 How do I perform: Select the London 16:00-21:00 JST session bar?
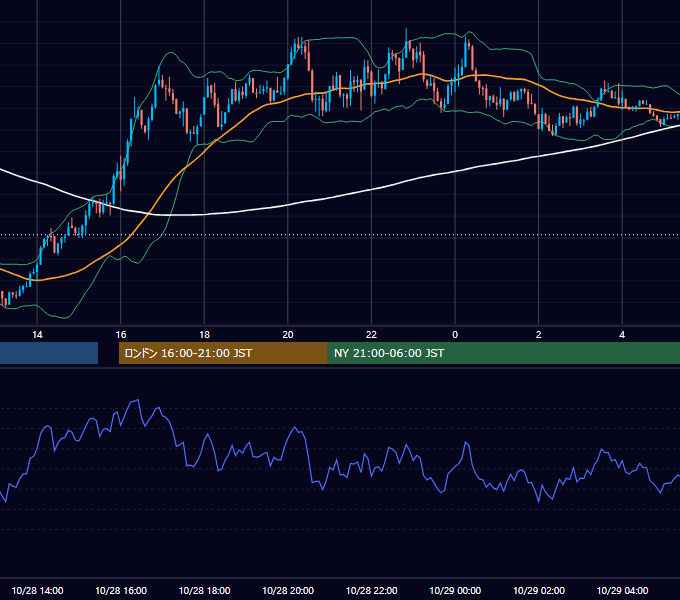click(223, 353)
